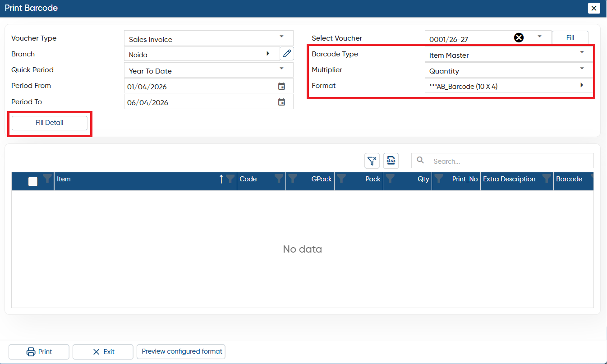Viewport: 607px width, 364px height.
Task: Click the filter icon on Code column
Action: click(279, 179)
